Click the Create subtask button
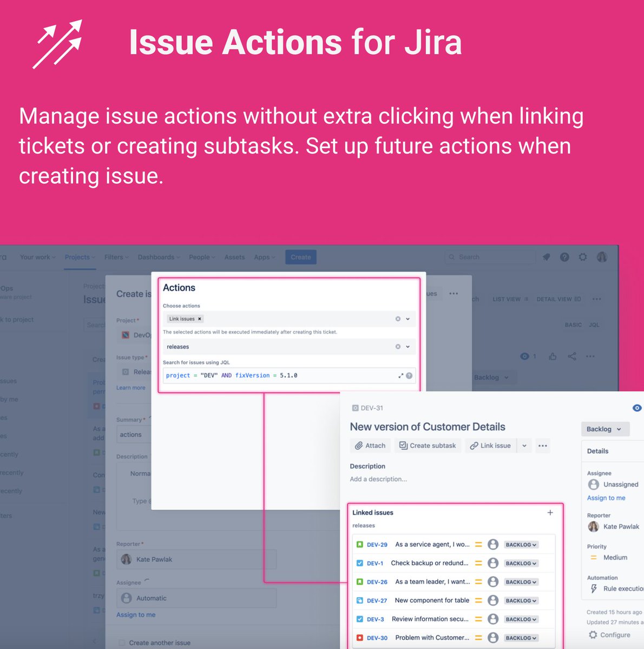 (x=428, y=446)
